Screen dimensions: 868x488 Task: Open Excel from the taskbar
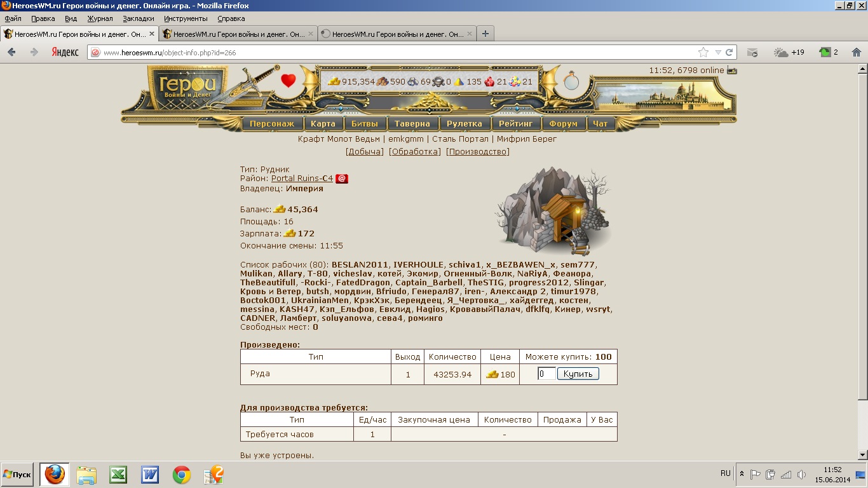[118, 475]
